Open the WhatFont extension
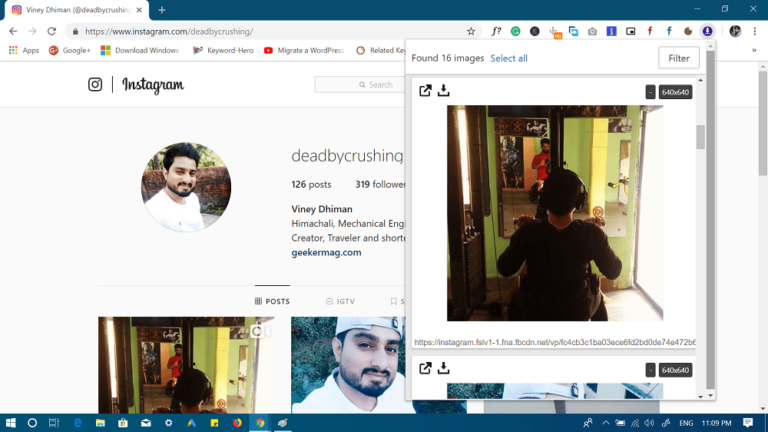This screenshot has height=432, width=768. click(x=496, y=31)
